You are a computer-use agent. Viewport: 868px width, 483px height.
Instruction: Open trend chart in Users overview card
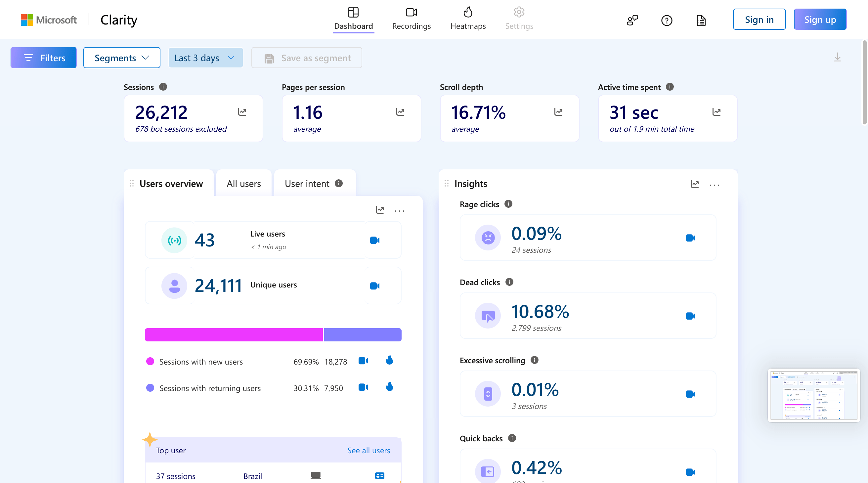380,210
